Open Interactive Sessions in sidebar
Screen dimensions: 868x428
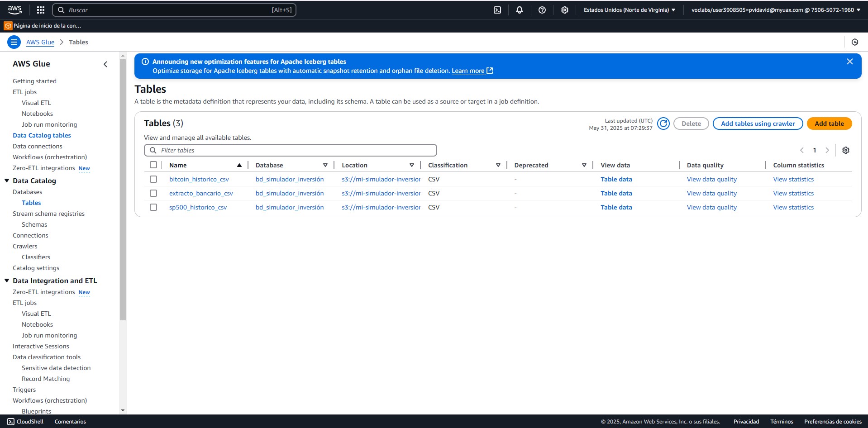(41, 346)
